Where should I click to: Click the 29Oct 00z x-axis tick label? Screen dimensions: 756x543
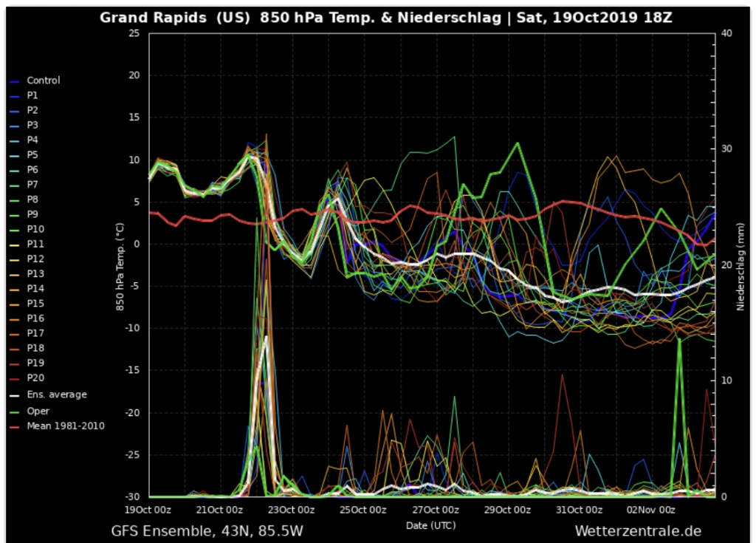pyautogui.click(x=507, y=510)
